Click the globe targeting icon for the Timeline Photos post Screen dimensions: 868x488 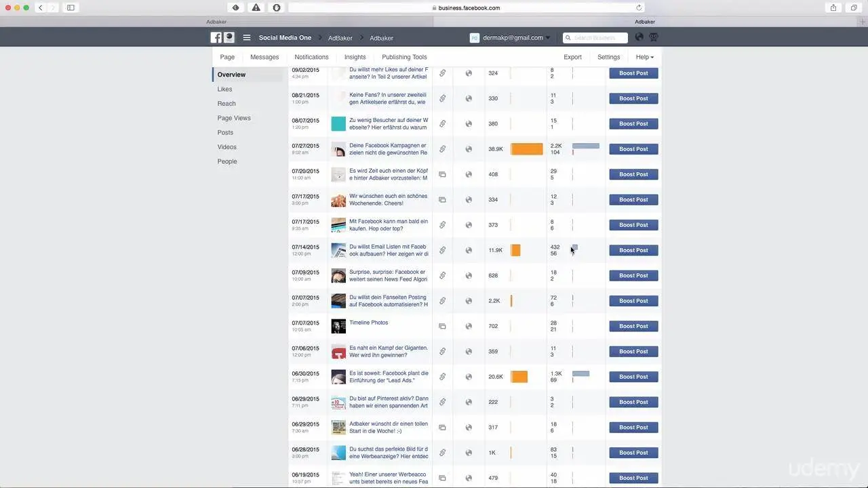click(469, 326)
